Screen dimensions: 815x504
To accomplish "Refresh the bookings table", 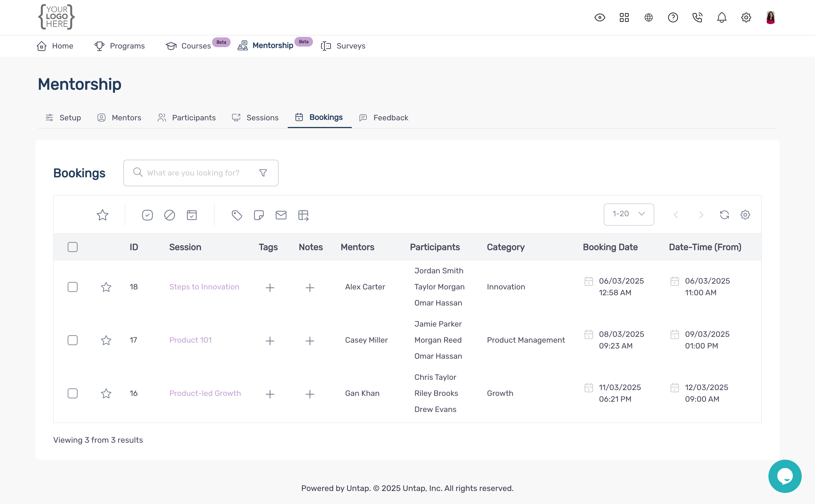I will (724, 215).
